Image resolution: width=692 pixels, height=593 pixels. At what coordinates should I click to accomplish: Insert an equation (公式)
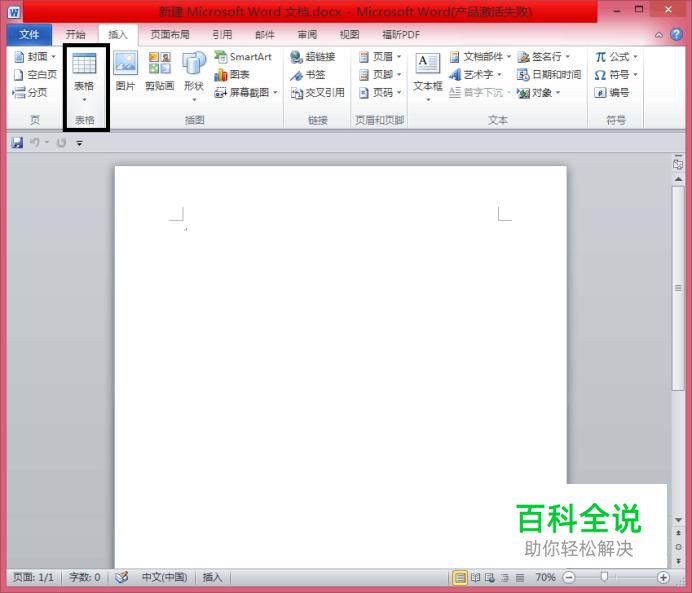[x=616, y=56]
